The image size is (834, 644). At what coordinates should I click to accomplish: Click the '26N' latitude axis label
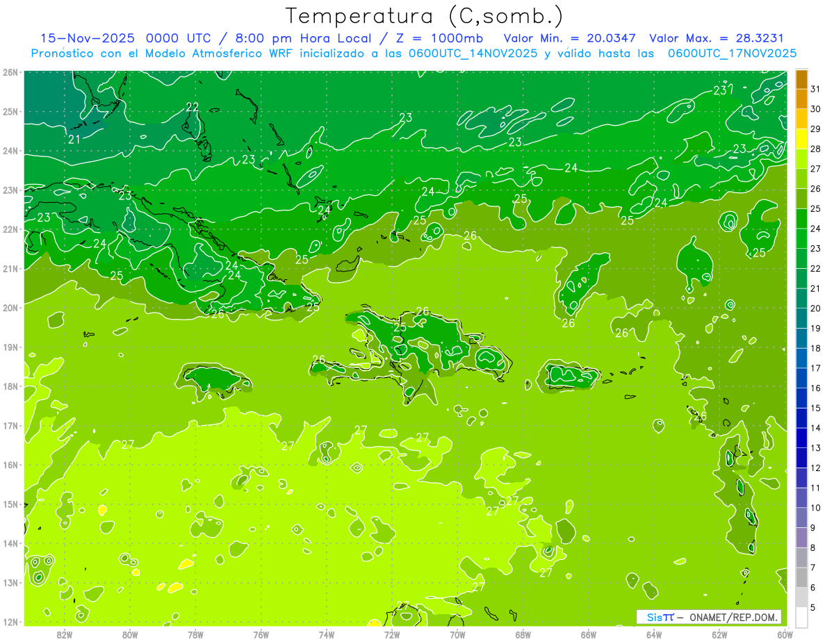(x=10, y=72)
